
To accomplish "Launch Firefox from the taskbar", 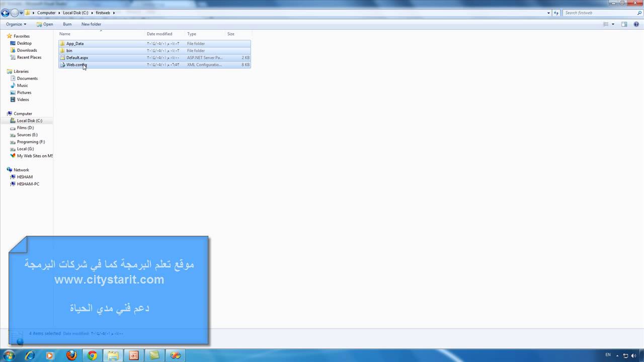I will tap(71, 355).
